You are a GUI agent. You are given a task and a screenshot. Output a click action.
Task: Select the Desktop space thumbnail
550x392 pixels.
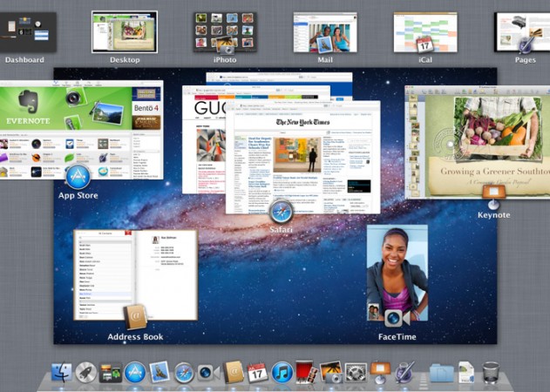pyautogui.click(x=125, y=31)
